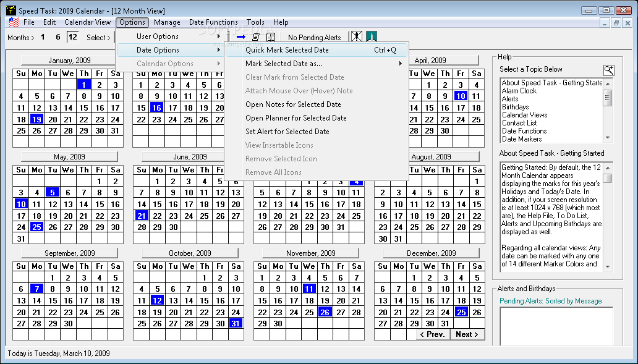
Task: Show the 12 month view
Action: pyautogui.click(x=73, y=37)
